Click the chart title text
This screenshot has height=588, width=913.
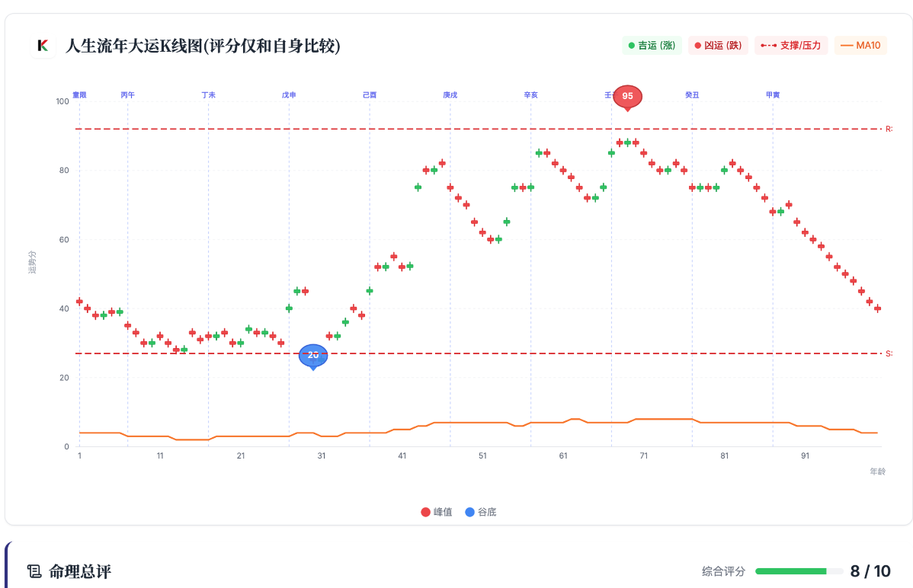point(203,46)
